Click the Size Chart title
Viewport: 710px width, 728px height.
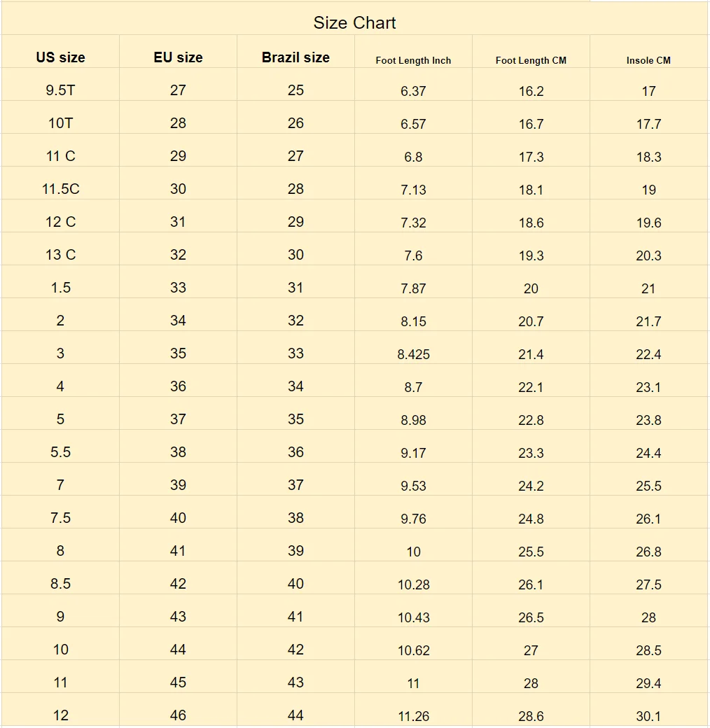[x=354, y=23]
